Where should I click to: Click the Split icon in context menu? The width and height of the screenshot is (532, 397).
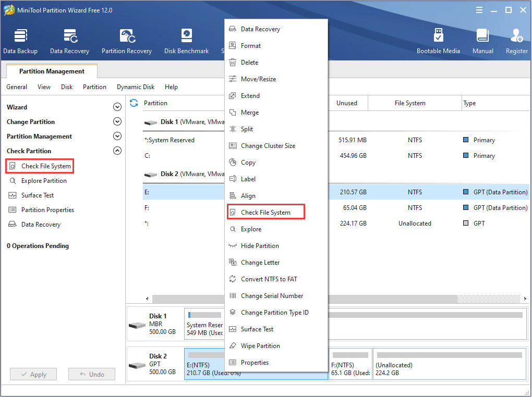[233, 129]
